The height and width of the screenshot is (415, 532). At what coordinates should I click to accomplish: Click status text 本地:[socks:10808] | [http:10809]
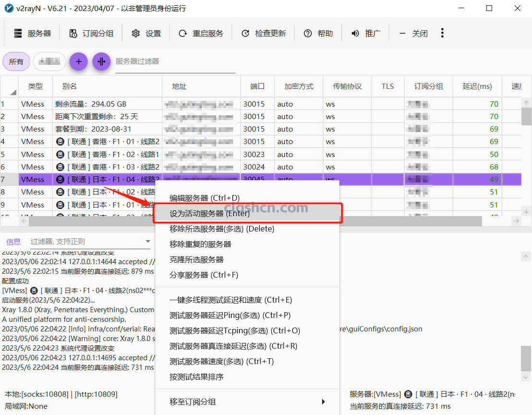point(61,394)
